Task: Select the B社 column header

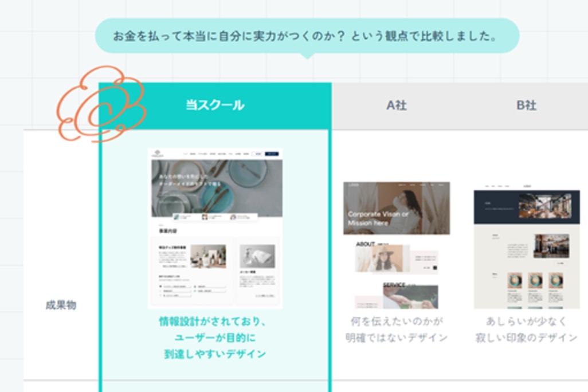Action: tap(526, 105)
